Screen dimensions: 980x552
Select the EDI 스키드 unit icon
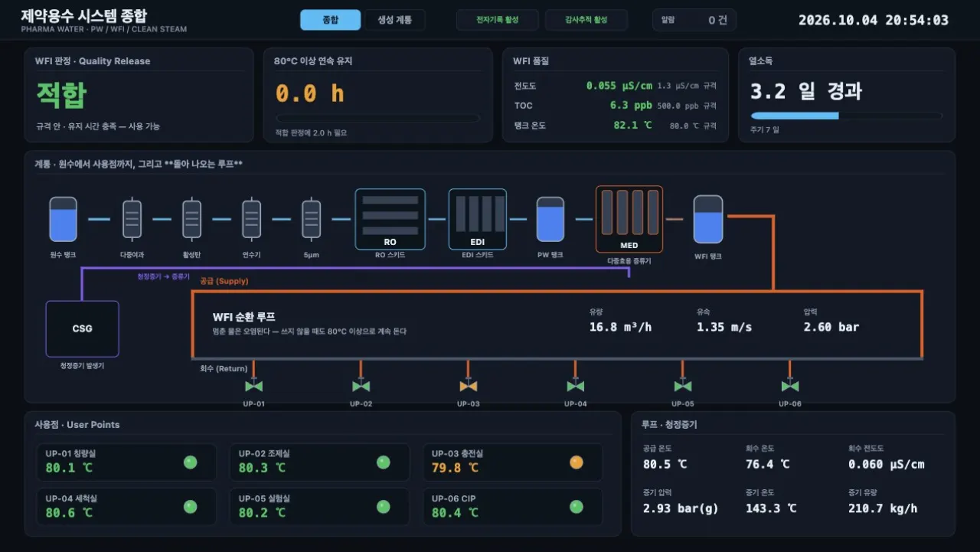pos(478,219)
